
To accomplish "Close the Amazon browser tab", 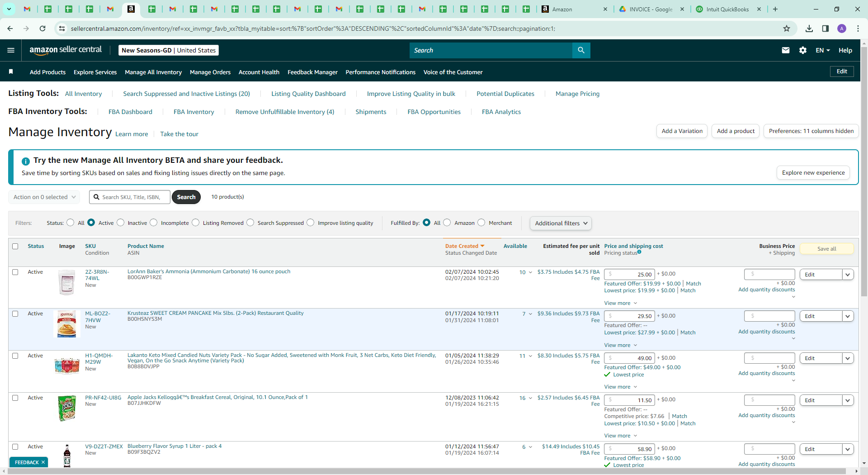I will pos(605,9).
